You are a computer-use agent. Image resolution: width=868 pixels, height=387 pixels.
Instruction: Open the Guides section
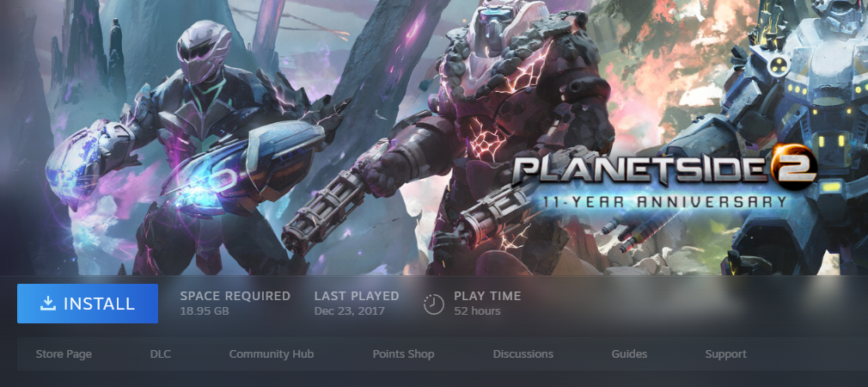point(629,353)
